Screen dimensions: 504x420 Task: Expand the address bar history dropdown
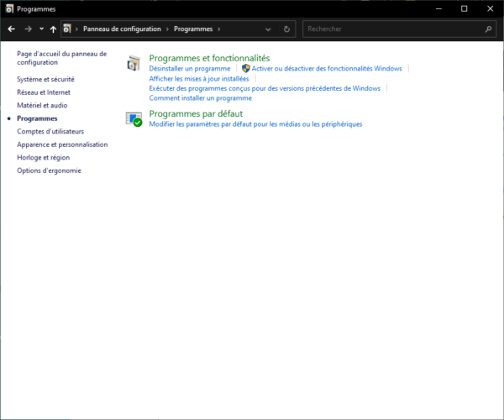click(x=268, y=29)
